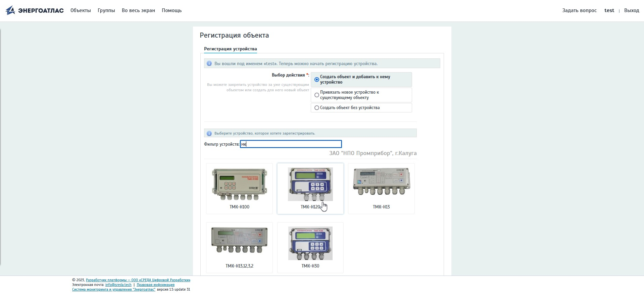644x293 pixels.
Task: Open the Объекты menu
Action: click(x=81, y=10)
